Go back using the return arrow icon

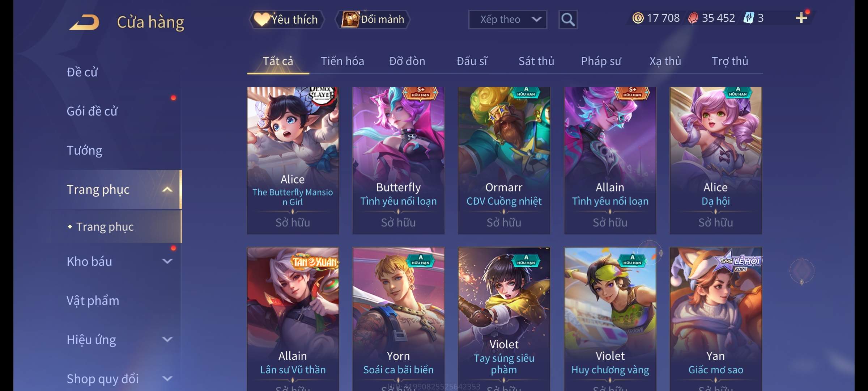[84, 22]
